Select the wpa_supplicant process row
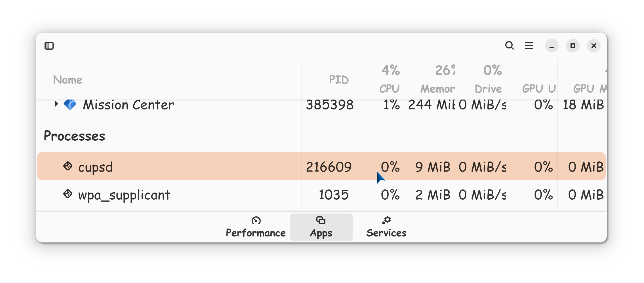The height and width of the screenshot is (283, 644). tap(321, 195)
